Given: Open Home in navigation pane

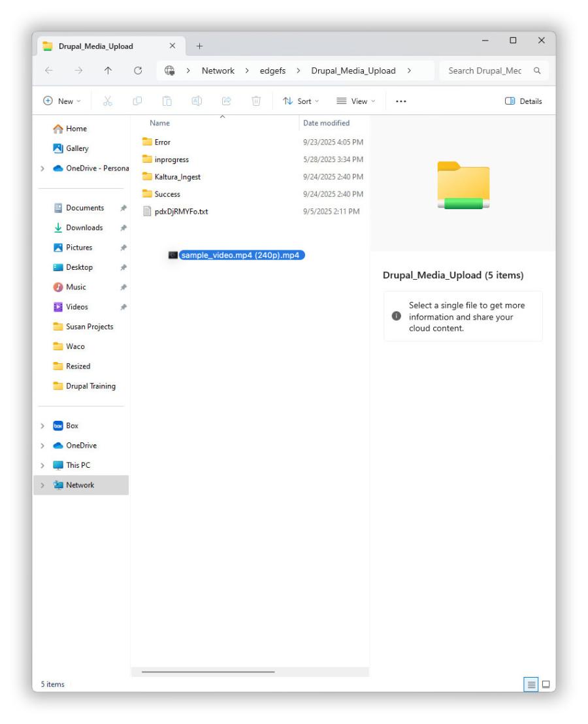Looking at the screenshot, I should tap(76, 129).
